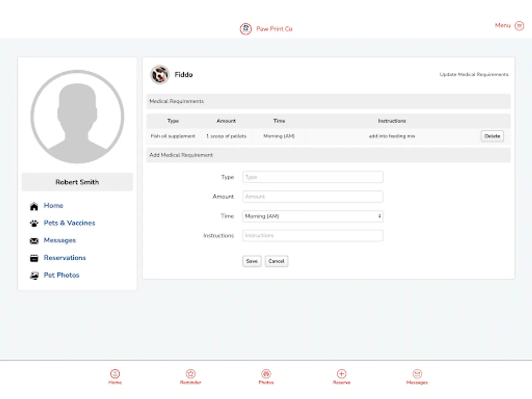
Task: Click the Instructions input field
Action: pos(312,235)
